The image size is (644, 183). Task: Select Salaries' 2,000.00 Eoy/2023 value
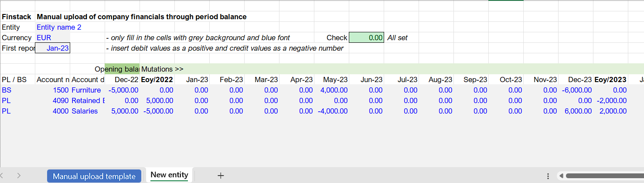[x=610, y=111]
